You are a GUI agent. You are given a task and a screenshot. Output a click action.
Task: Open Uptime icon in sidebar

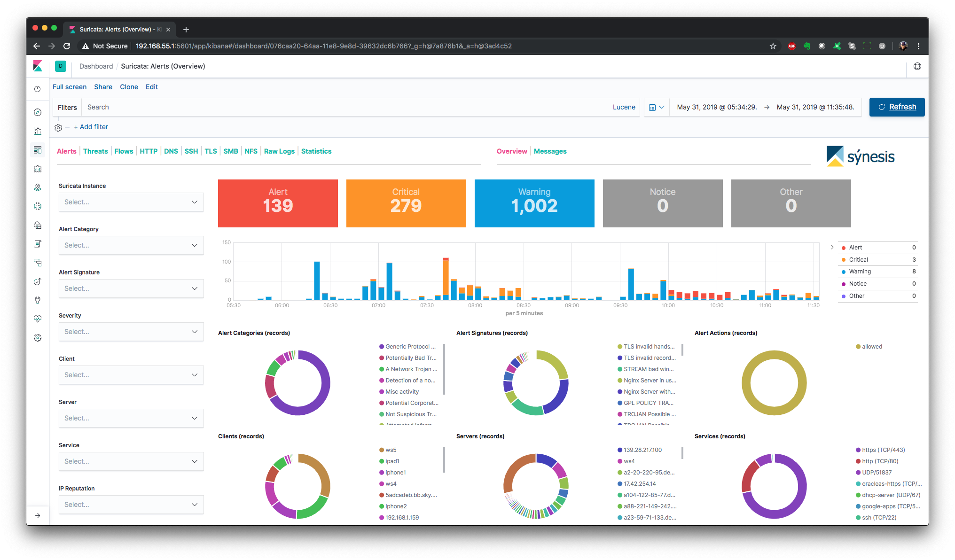point(38,281)
